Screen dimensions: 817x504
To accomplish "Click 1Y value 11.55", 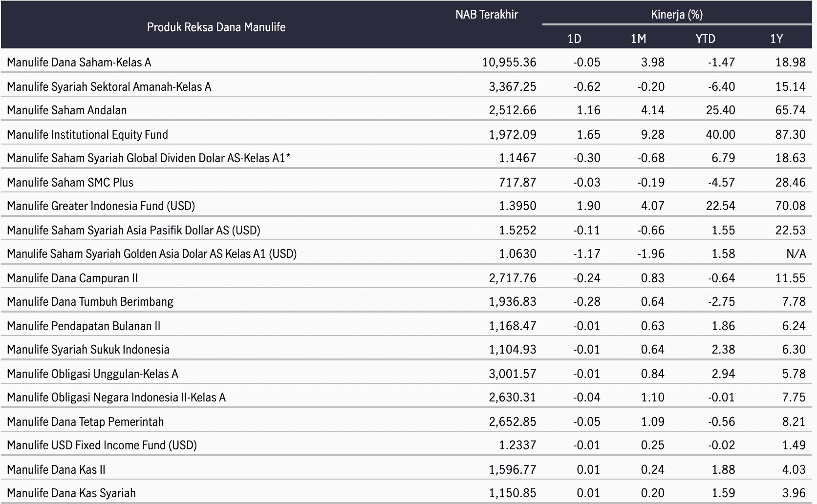I will pos(790,278).
